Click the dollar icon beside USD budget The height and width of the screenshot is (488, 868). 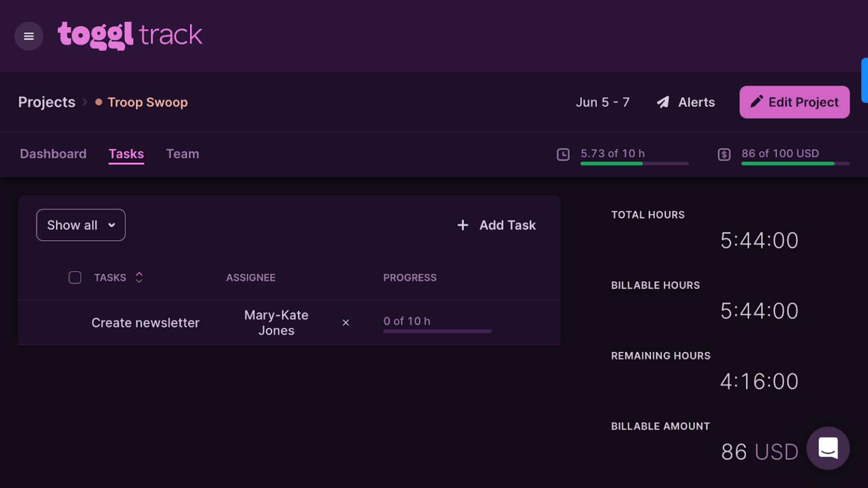(724, 154)
